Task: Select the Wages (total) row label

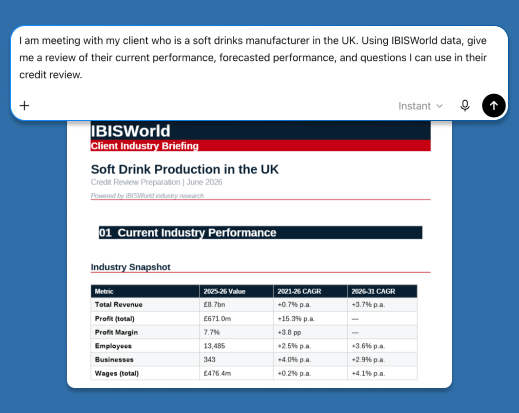Action: pos(117,373)
